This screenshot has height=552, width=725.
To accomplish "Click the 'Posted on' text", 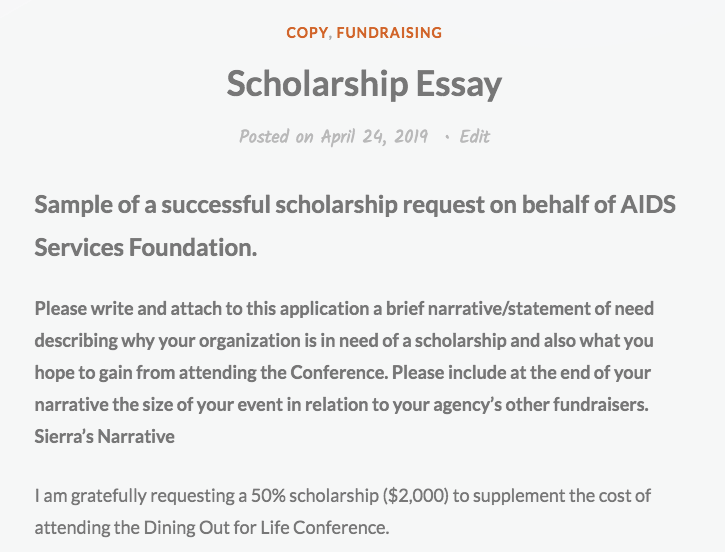I will 276,137.
